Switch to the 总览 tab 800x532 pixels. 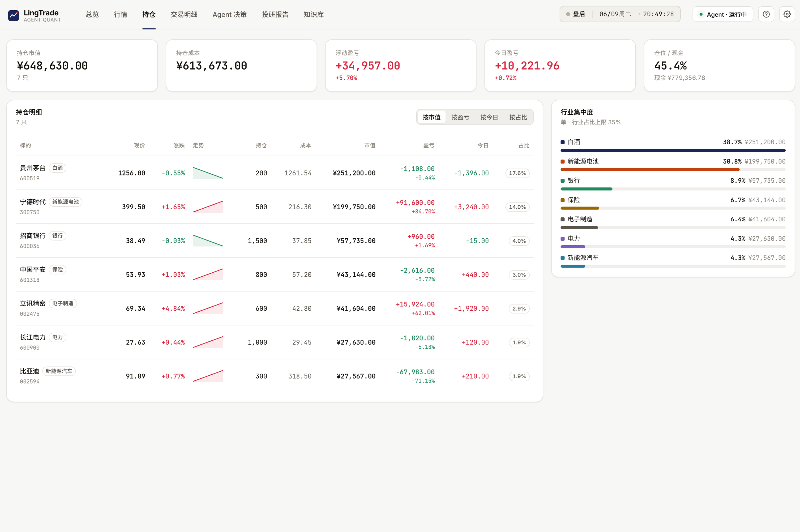click(92, 15)
